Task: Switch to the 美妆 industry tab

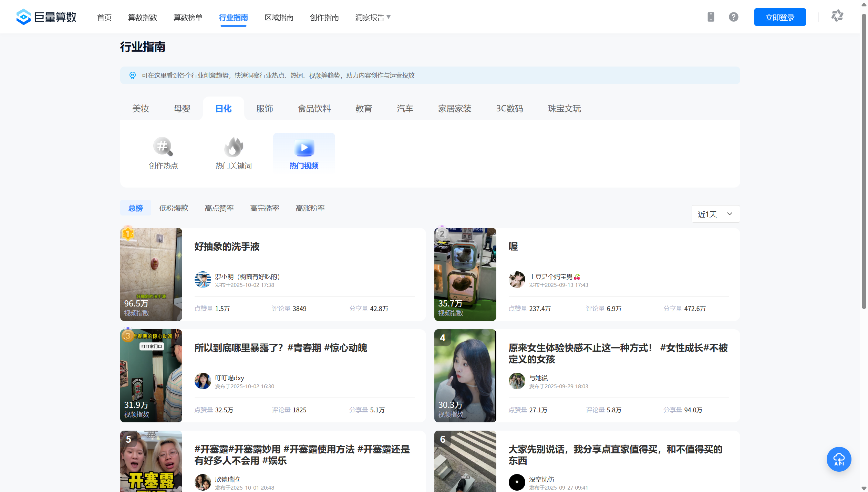Action: (x=141, y=109)
